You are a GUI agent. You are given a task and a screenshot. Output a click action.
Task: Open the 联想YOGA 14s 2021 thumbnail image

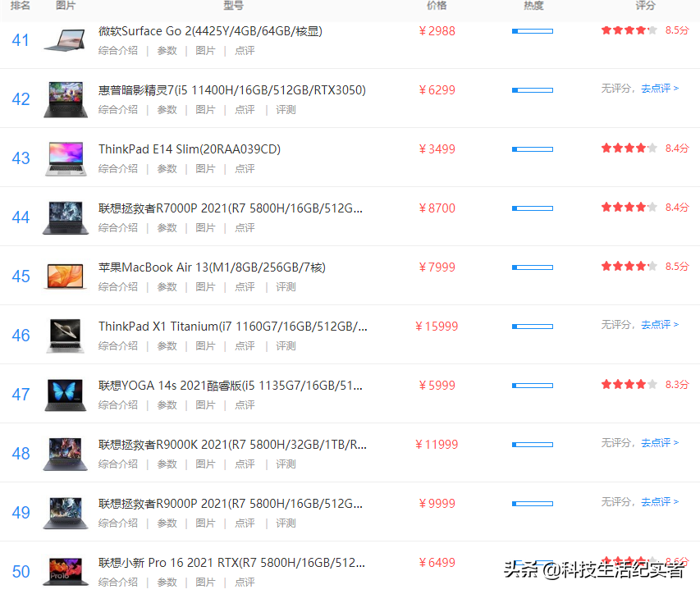[x=65, y=395]
